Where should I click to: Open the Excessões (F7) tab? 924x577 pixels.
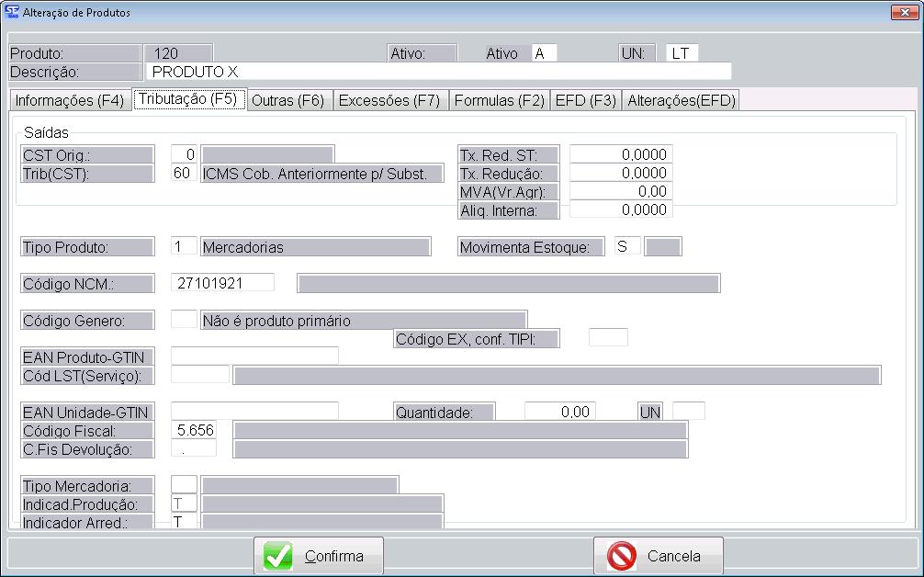[389, 101]
